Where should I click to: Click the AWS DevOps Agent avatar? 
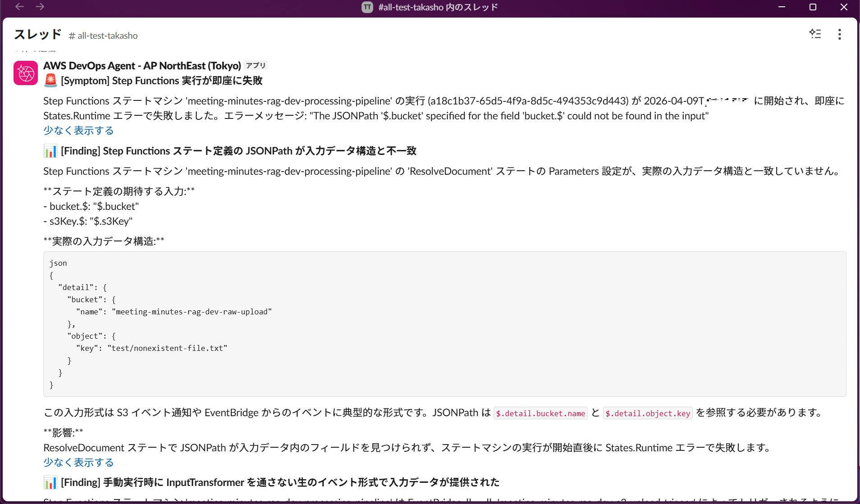coord(26,73)
